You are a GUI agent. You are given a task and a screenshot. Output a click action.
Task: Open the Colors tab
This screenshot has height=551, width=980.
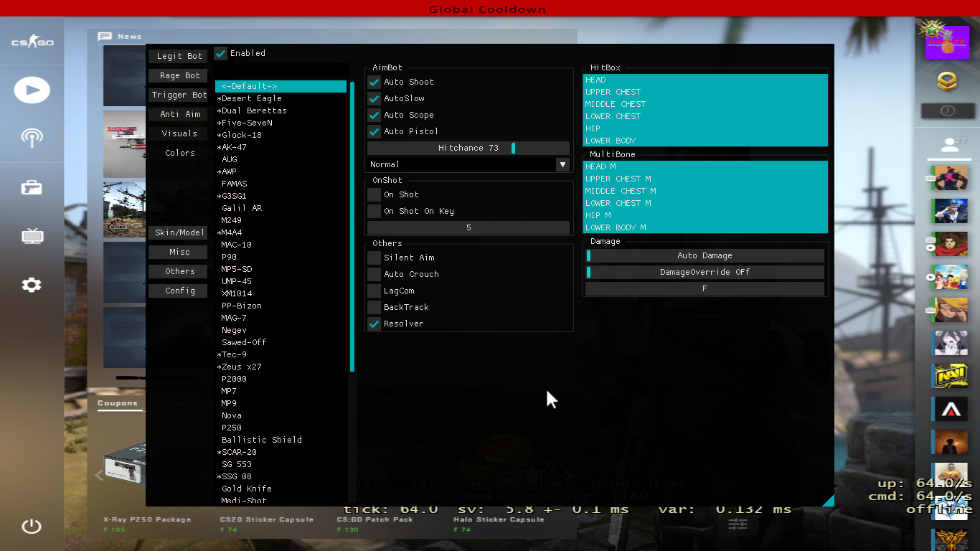coord(179,153)
